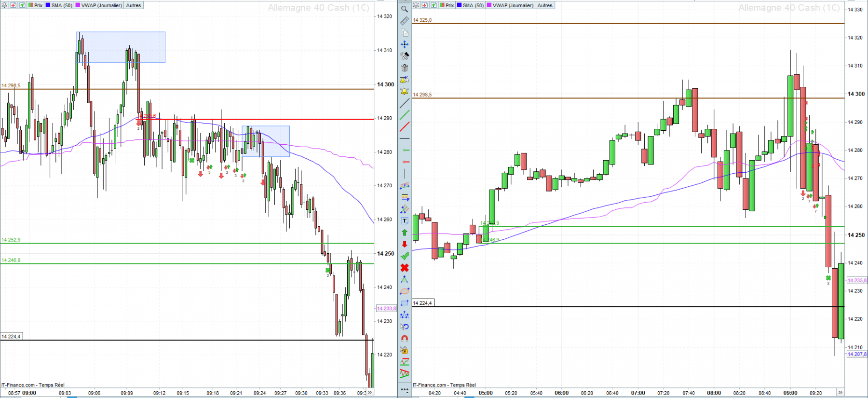Select the red trend line tool
868x398 pixels.
405,127
